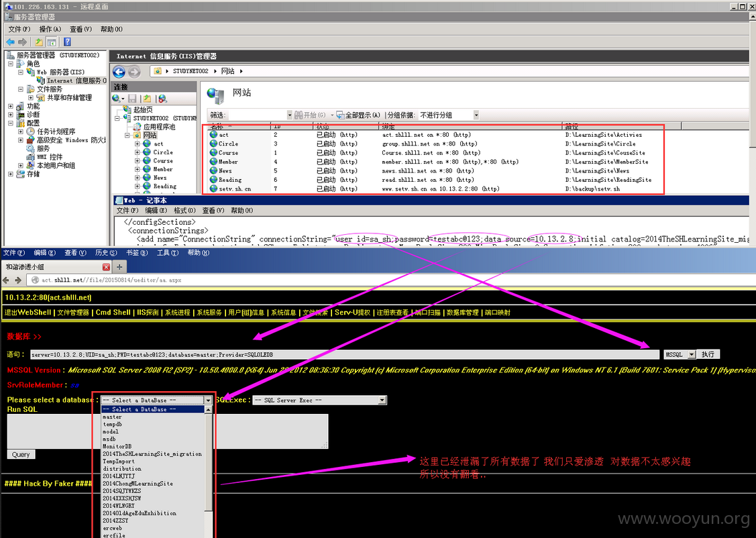756x538 pixels.
Task: Click the back arrow in Server Manager toolbar
Action: [x=10, y=42]
